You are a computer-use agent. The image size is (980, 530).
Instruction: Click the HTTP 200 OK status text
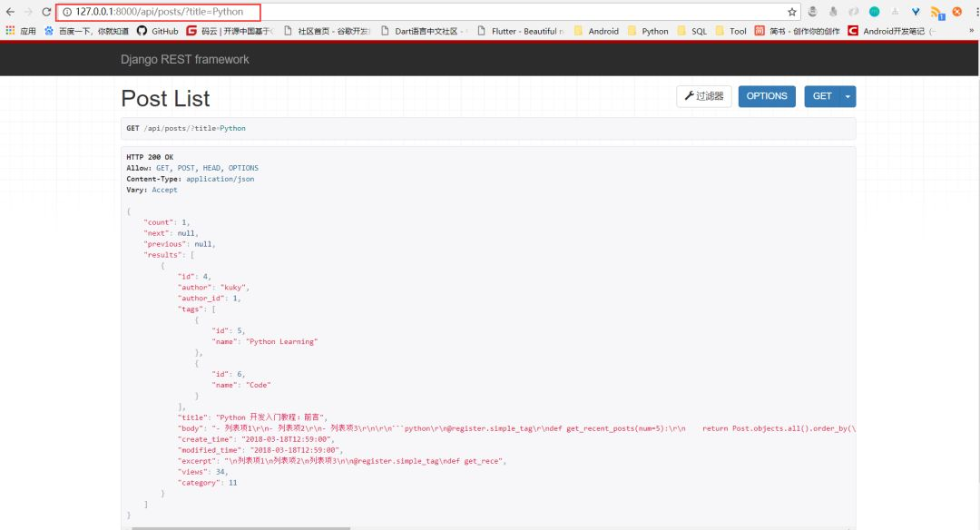pos(150,157)
